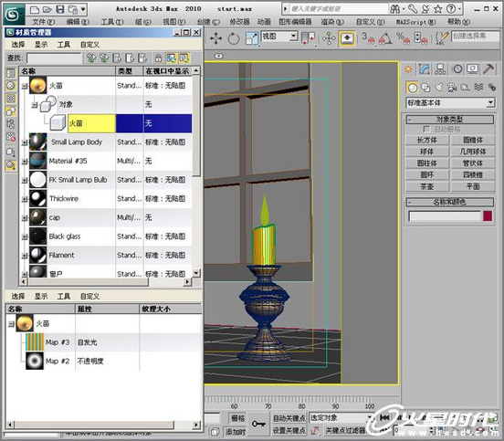Open the Display command panel tab

point(473,68)
